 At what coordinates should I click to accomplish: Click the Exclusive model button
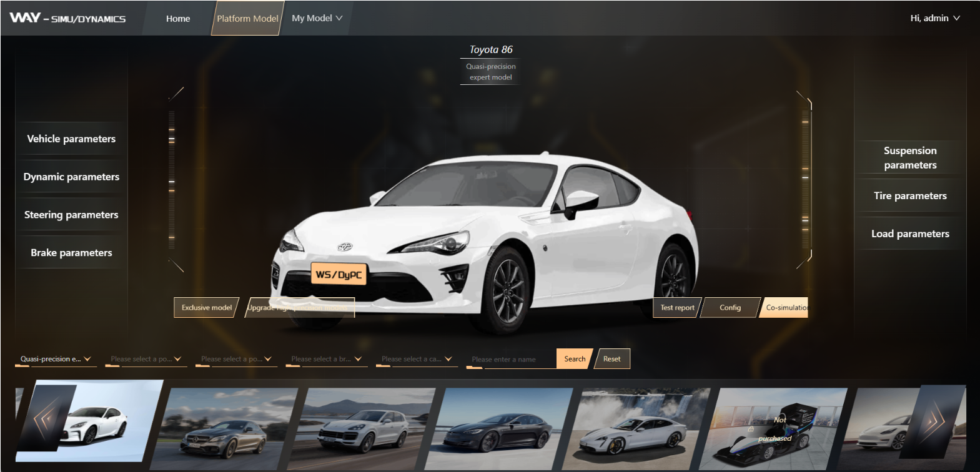[x=206, y=307]
